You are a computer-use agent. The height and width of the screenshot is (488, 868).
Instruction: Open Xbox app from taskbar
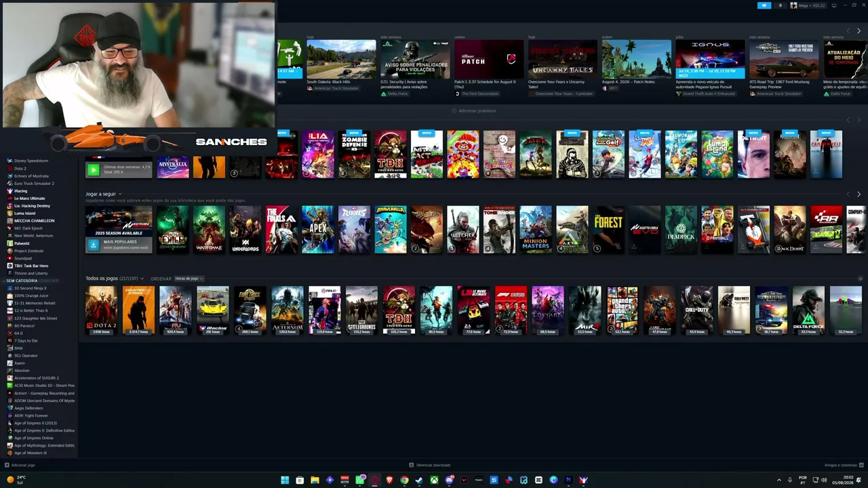click(434, 480)
